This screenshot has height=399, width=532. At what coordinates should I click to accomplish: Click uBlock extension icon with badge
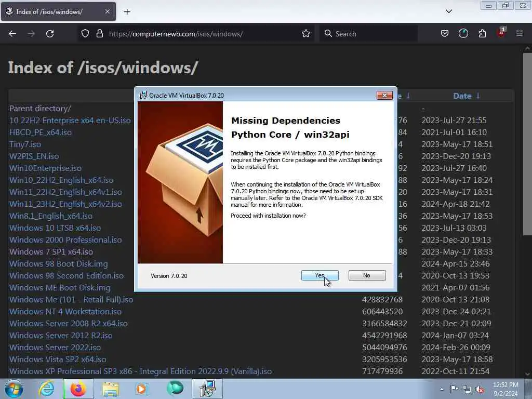coord(501,33)
